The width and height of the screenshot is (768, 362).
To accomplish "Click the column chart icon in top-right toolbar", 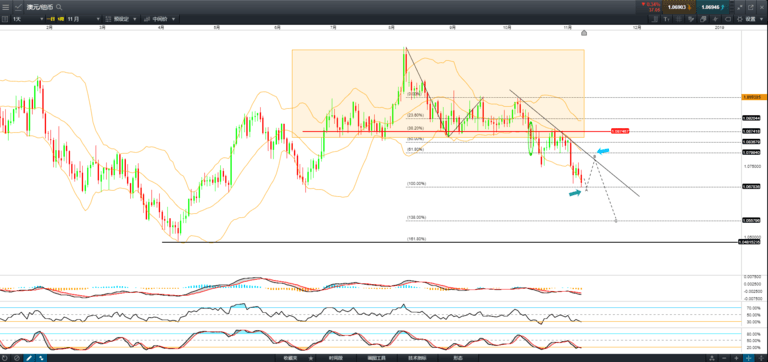I will click(x=654, y=19).
